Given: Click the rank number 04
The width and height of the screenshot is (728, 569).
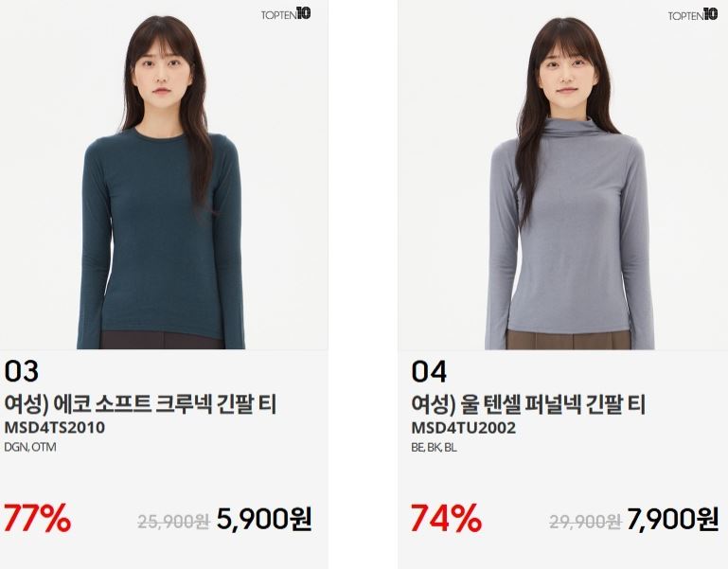Looking at the screenshot, I should (429, 371).
